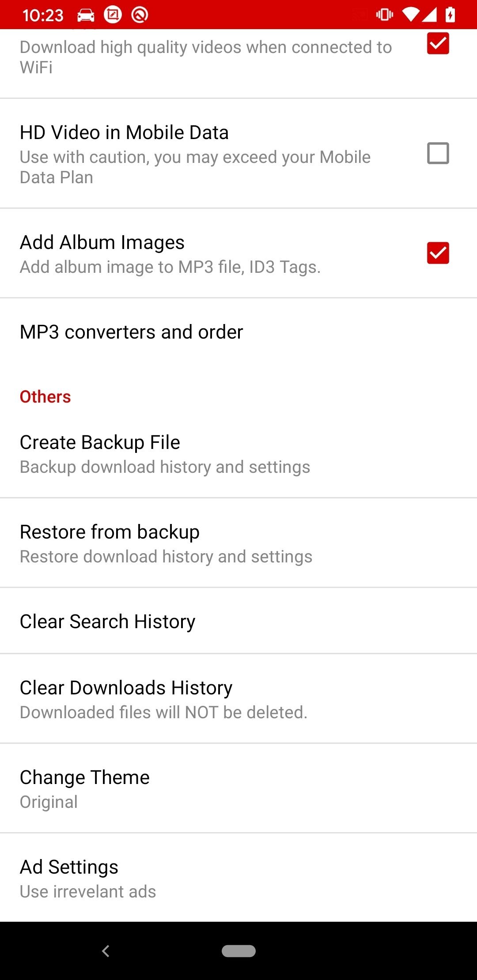Tap the battery charging status icon
Screen dimensions: 477x980
pyautogui.click(x=450, y=15)
